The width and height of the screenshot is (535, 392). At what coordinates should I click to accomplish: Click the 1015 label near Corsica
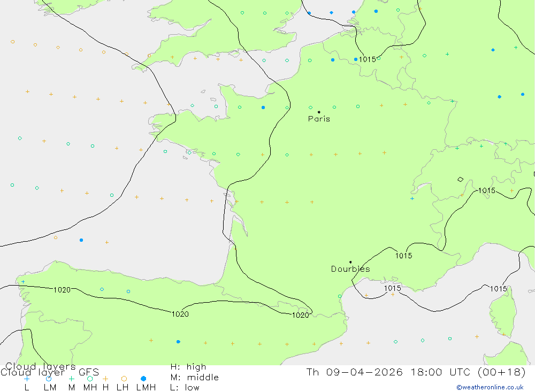(x=499, y=289)
